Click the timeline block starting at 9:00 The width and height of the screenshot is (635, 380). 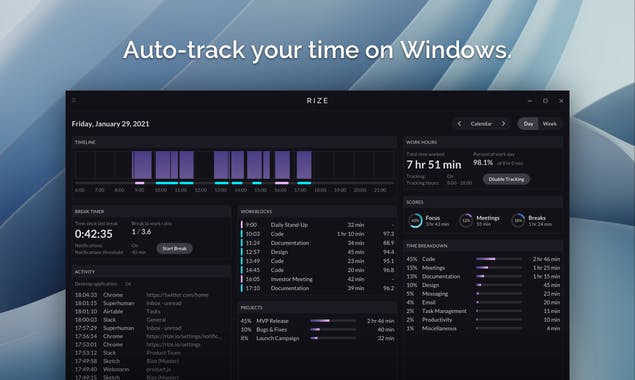click(x=142, y=165)
